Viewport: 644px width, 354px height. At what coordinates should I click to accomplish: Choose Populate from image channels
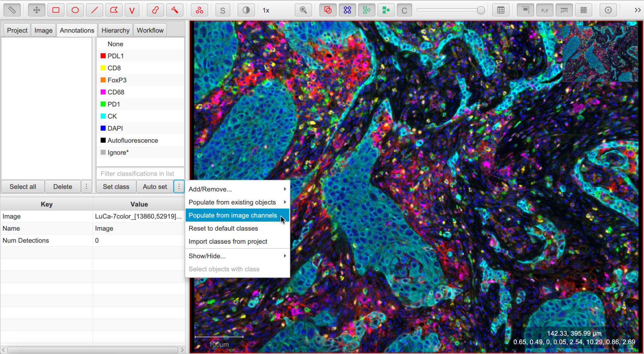(x=237, y=215)
